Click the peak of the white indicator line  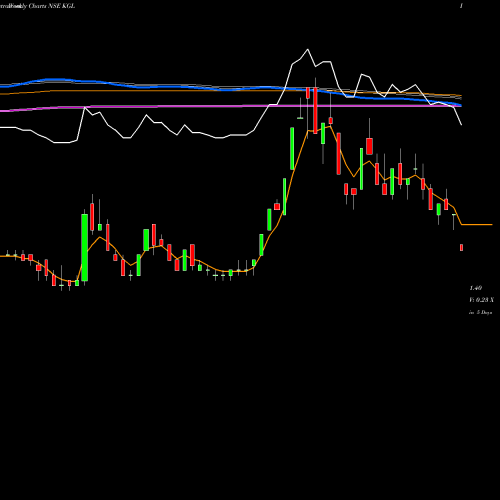(308, 50)
